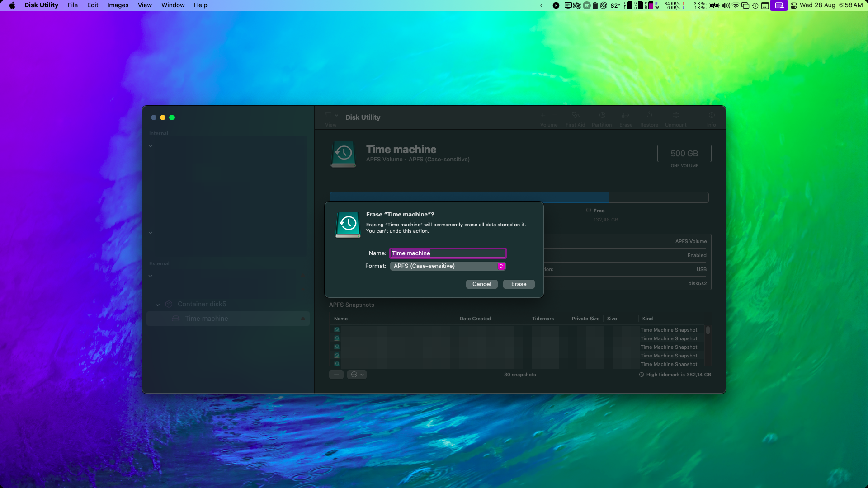Click the 500 GB capacity box
Screen dimensions: 868x488
pos(684,153)
